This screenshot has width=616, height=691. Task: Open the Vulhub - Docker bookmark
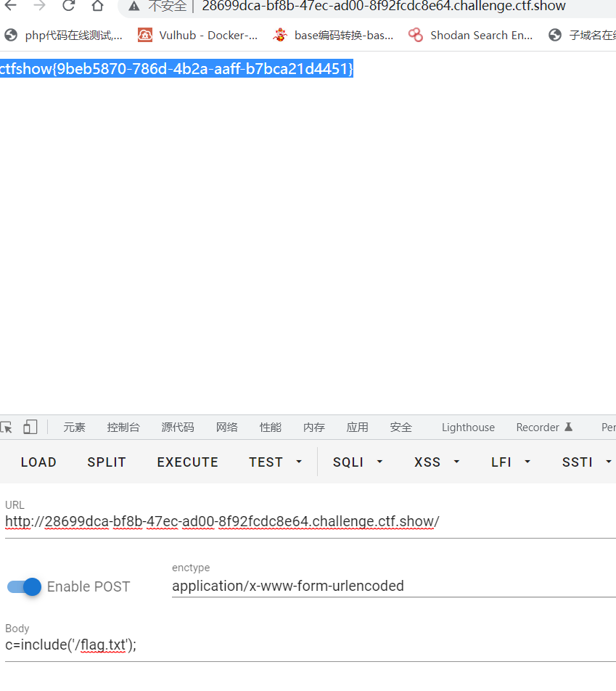click(x=197, y=36)
